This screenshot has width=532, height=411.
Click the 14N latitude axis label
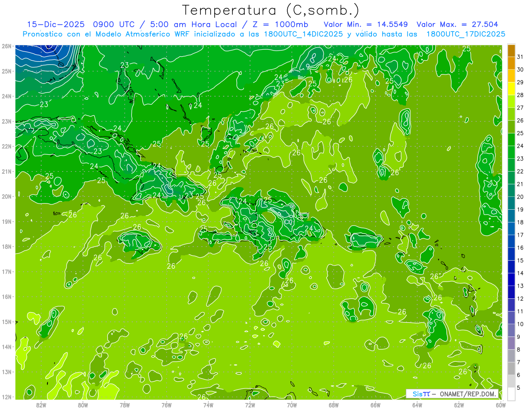pos(6,347)
